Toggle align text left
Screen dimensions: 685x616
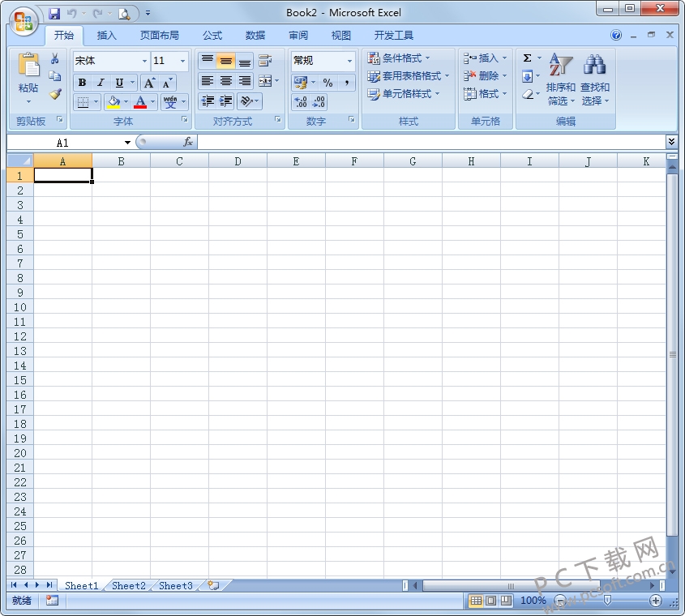pos(207,81)
